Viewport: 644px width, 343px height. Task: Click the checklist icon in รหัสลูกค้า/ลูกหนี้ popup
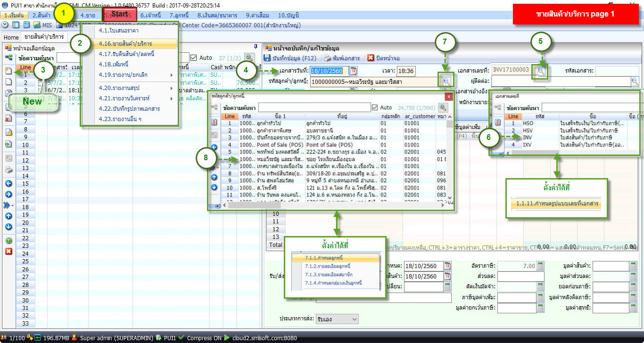point(215,122)
